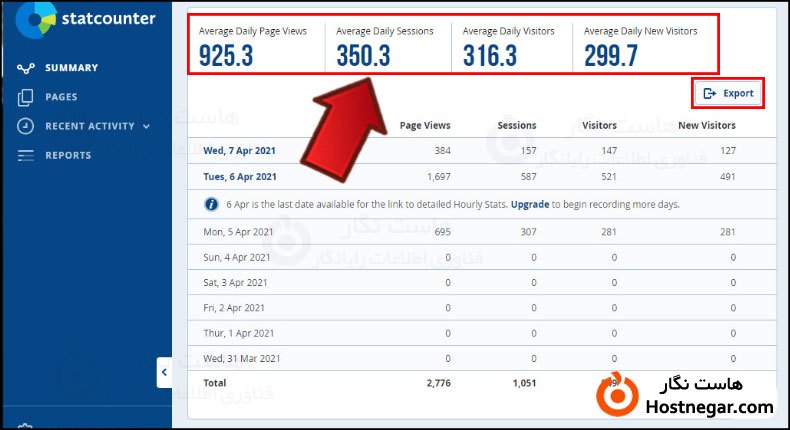
Task: Export the stats with the Export button
Action: click(728, 93)
